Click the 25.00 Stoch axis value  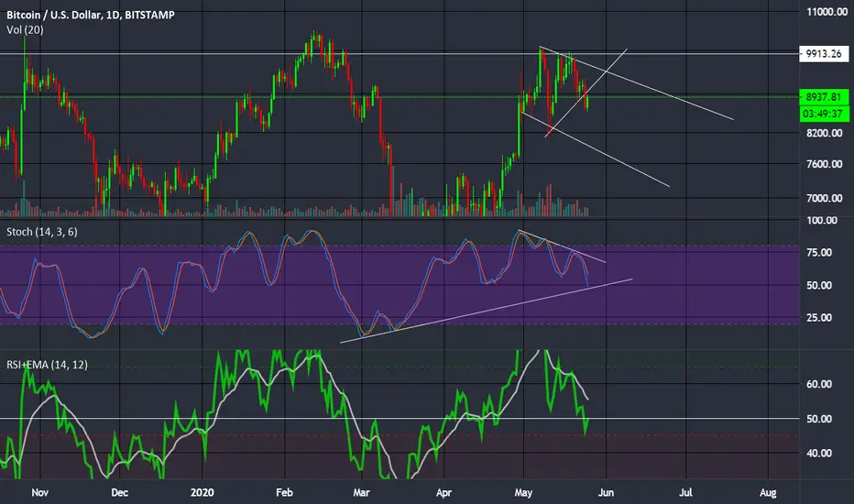coord(819,318)
